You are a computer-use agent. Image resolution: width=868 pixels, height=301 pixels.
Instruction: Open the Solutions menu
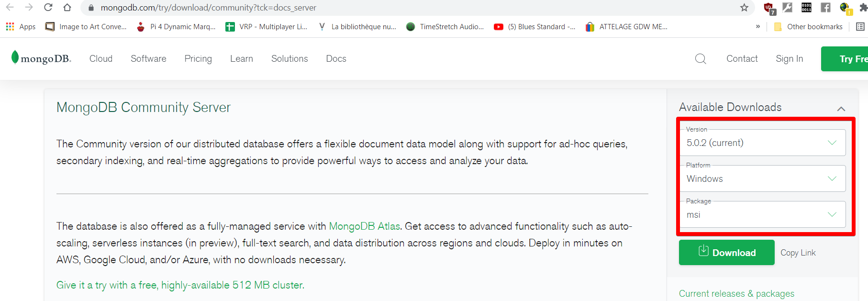[x=289, y=59]
